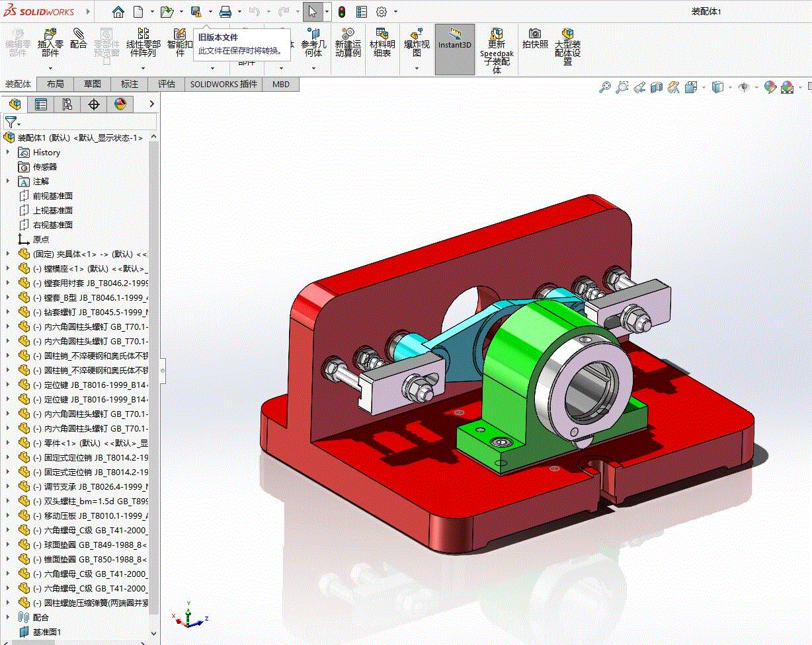This screenshot has height=645, width=812.
Task: Open Apply Scene color sphere
Action: [787, 87]
